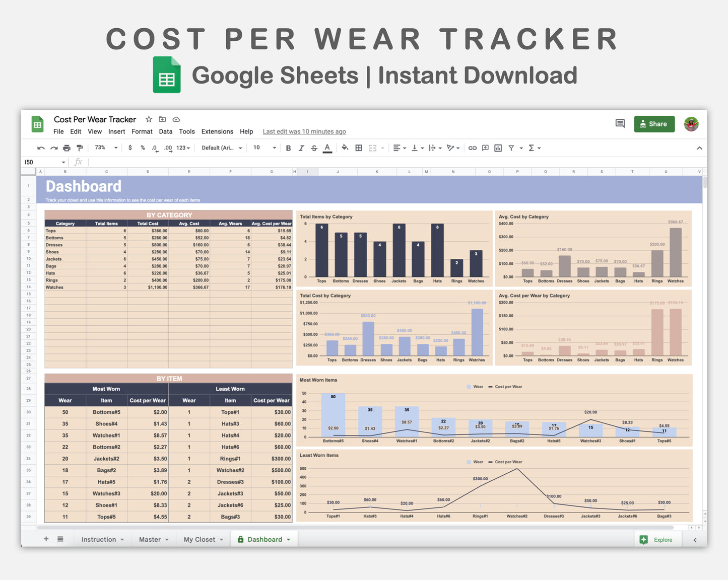The image size is (728, 580).
Task: Click the Share button
Action: (654, 124)
